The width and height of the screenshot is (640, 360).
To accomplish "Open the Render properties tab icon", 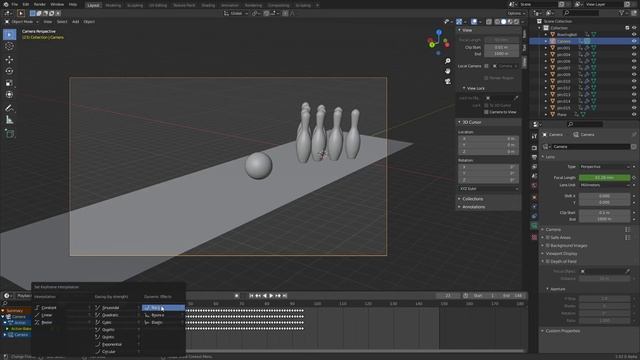I will (534, 148).
